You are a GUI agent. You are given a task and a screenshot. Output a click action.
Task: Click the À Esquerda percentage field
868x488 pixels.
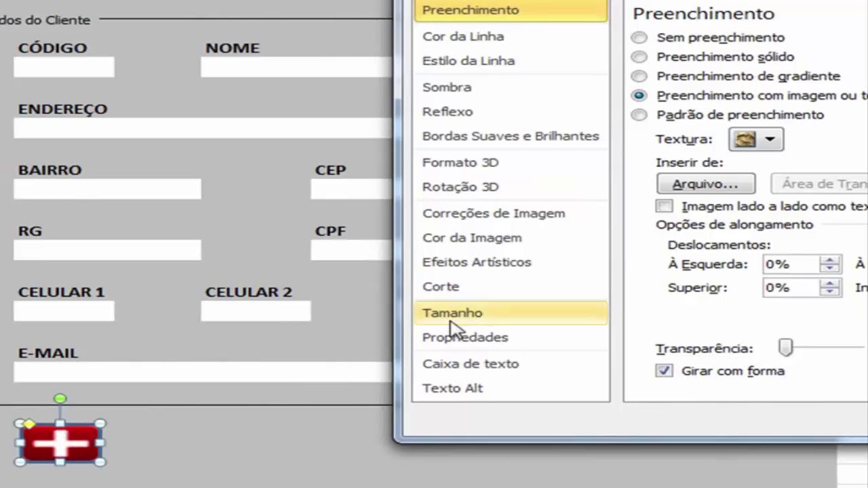tap(791, 264)
